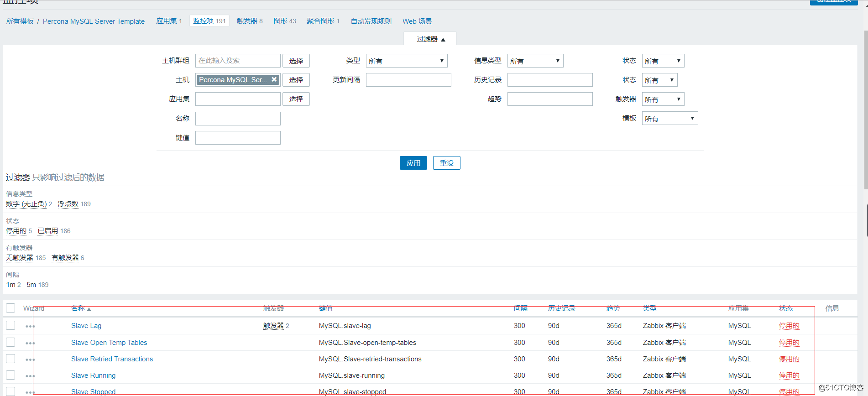Open 触发器 2 link in Slave Lag row
The width and height of the screenshot is (868, 396).
coord(273,326)
